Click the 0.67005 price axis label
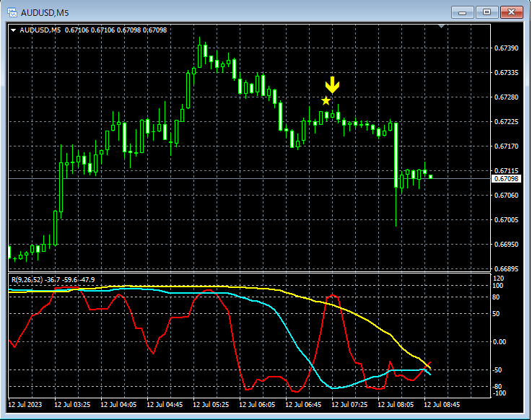Viewport: 532px width, 420px height. 506,220
